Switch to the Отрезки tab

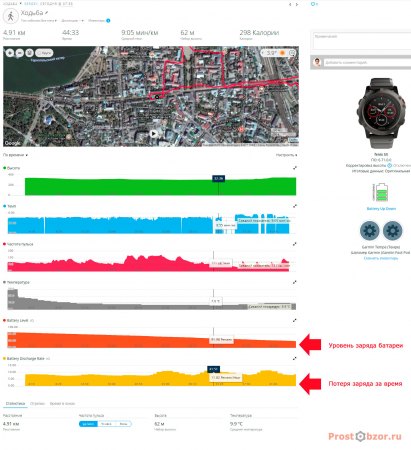pos(37,403)
